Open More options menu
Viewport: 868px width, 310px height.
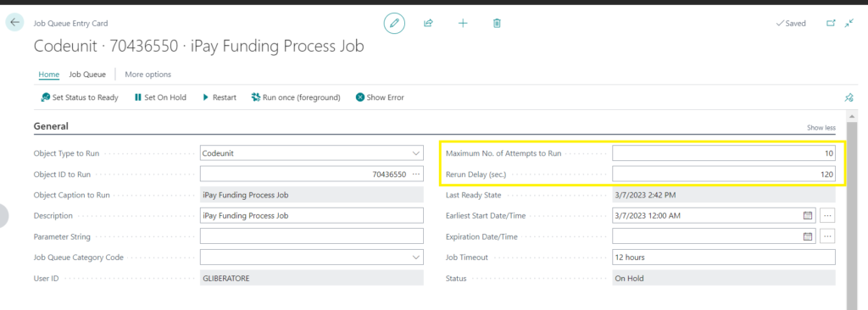click(x=147, y=75)
